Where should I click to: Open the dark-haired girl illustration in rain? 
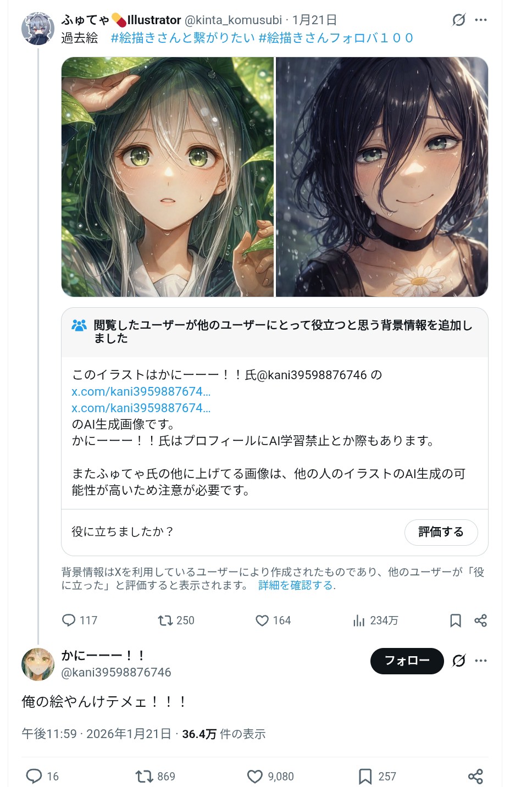[x=382, y=177]
